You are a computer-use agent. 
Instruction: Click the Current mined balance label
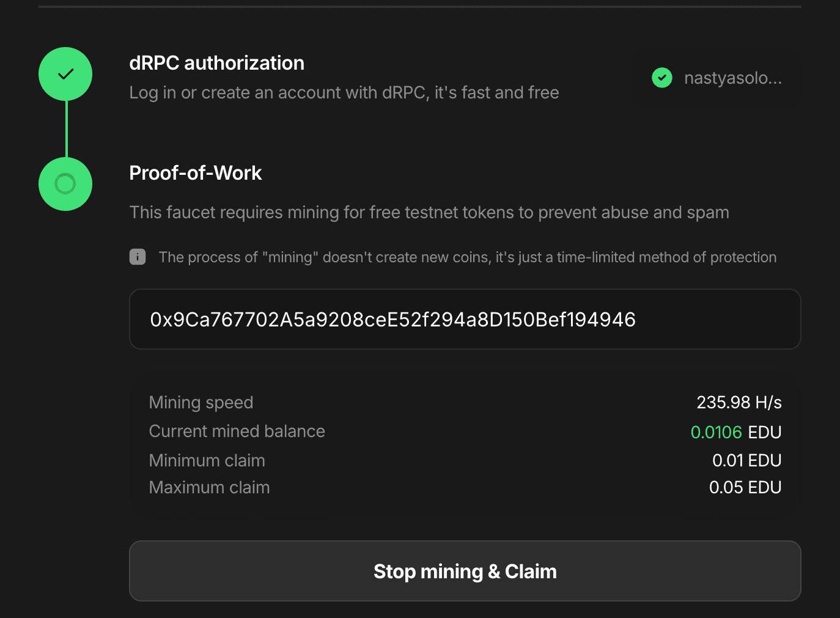point(237,431)
